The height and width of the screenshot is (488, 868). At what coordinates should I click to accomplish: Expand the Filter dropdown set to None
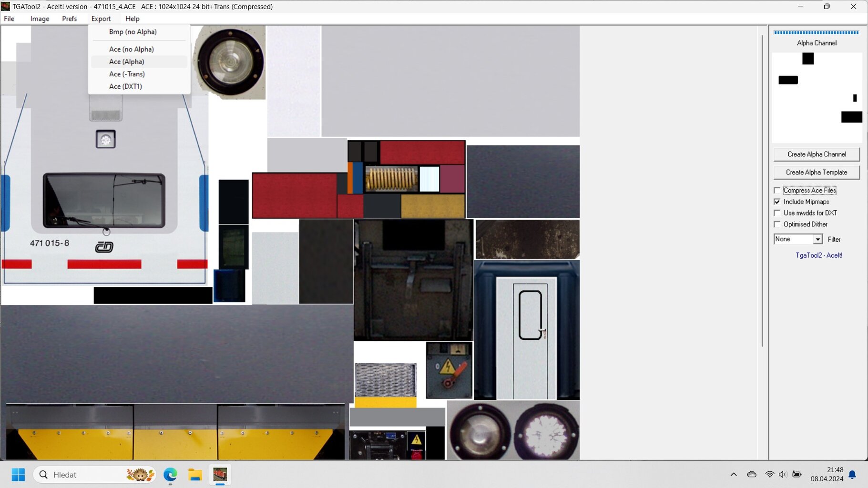click(817, 239)
